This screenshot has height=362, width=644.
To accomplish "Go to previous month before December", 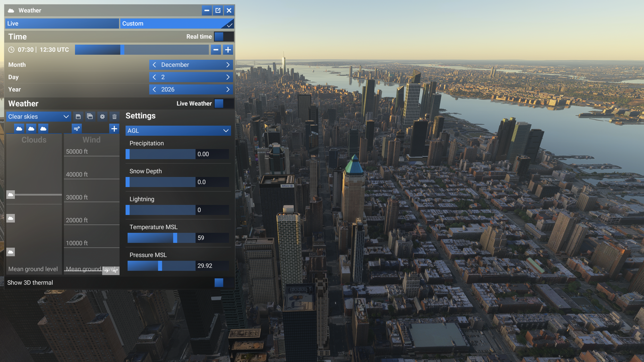I will (x=154, y=65).
